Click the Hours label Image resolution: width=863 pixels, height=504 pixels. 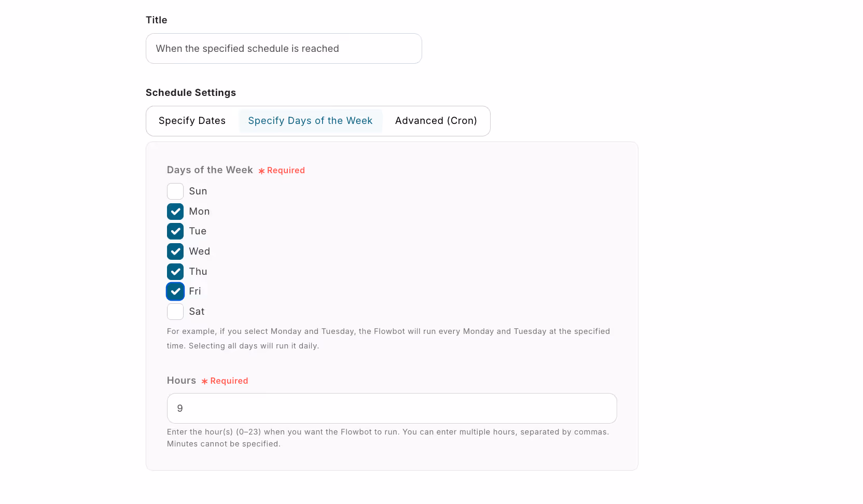[x=182, y=381]
